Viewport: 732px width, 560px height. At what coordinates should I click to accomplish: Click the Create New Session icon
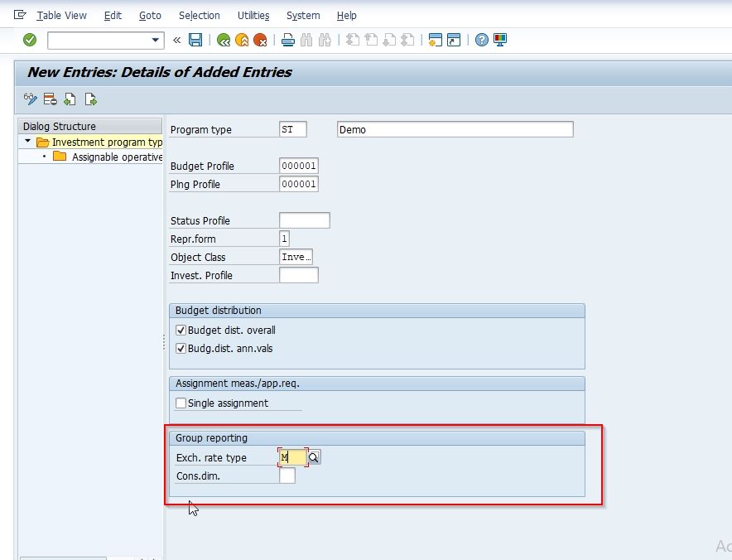pyautogui.click(x=435, y=40)
